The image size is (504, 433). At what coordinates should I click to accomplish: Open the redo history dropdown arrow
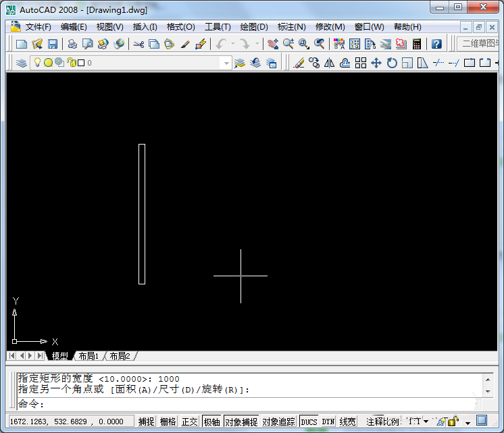(x=257, y=44)
